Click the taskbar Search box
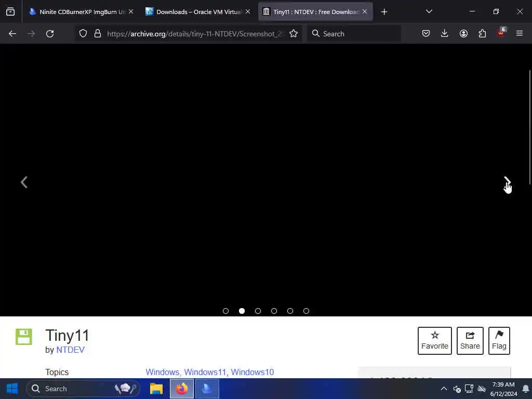 [83, 389]
